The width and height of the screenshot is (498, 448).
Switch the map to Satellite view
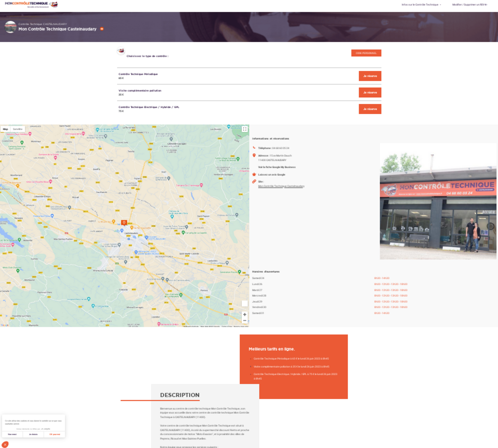tap(17, 129)
